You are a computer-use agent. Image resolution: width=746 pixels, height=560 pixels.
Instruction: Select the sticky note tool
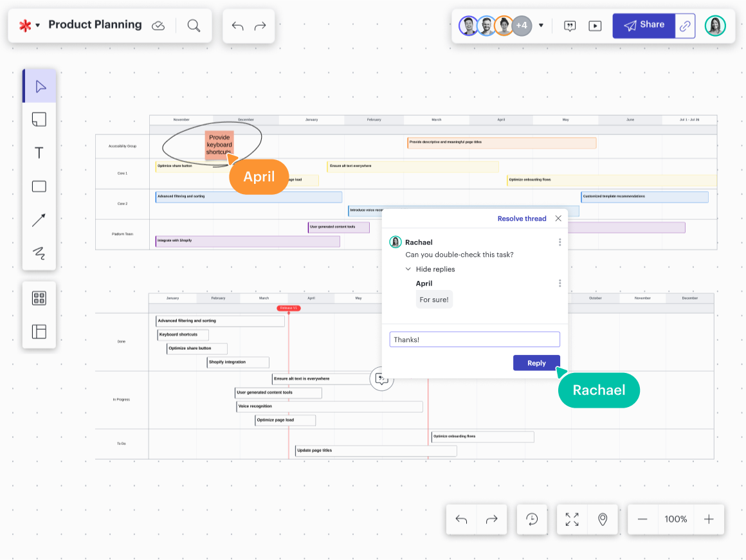(39, 120)
